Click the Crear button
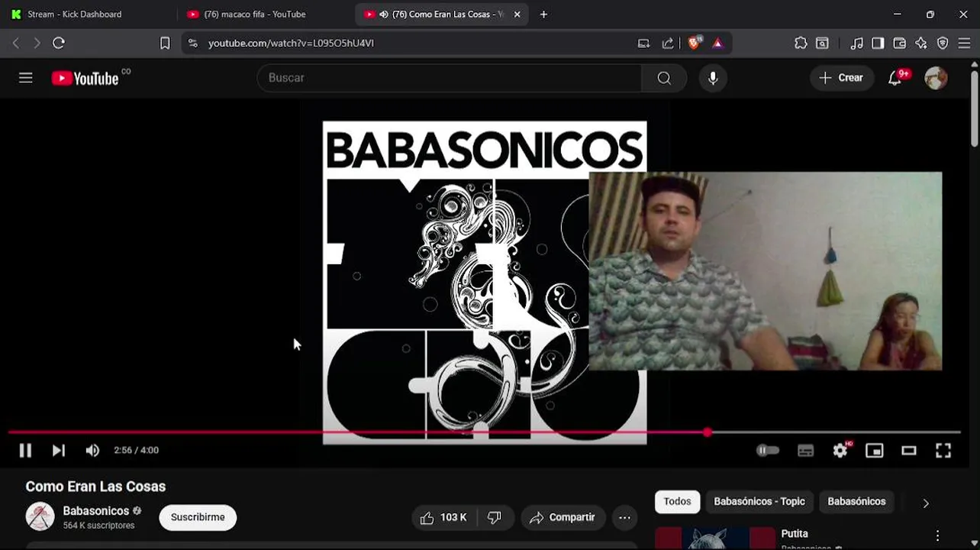This screenshot has height=550, width=980. (841, 78)
